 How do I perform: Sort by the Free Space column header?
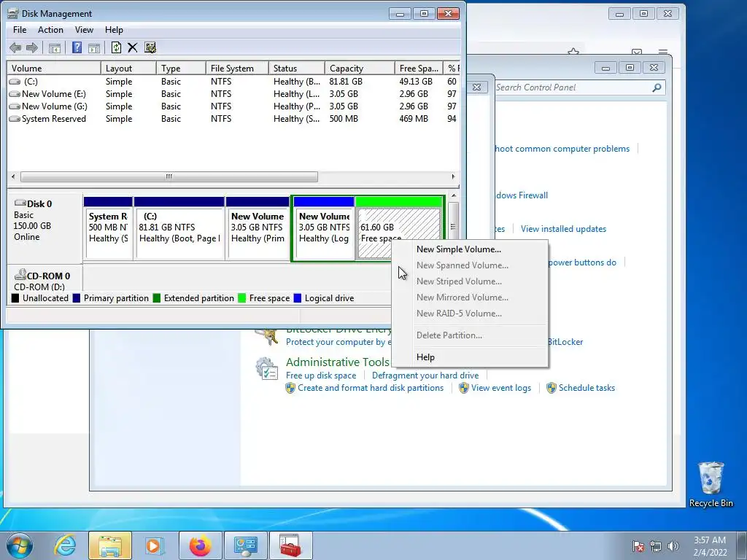[x=419, y=69]
